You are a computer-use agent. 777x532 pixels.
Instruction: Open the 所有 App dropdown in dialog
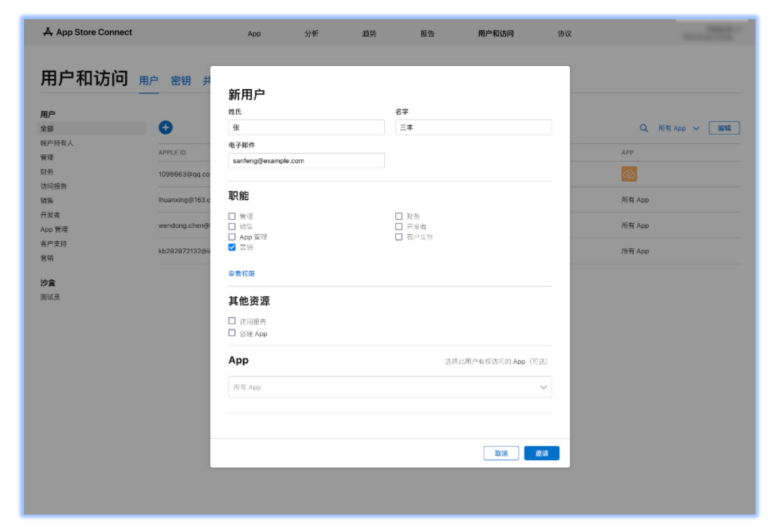coord(389,387)
